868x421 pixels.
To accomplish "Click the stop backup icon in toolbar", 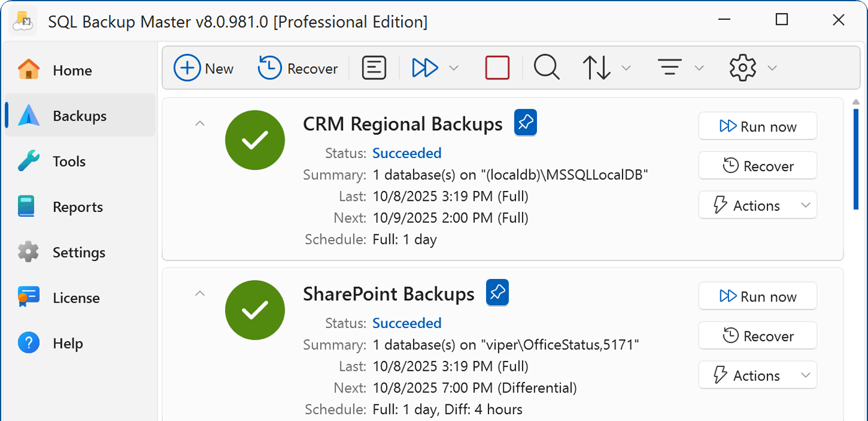I will (x=496, y=67).
